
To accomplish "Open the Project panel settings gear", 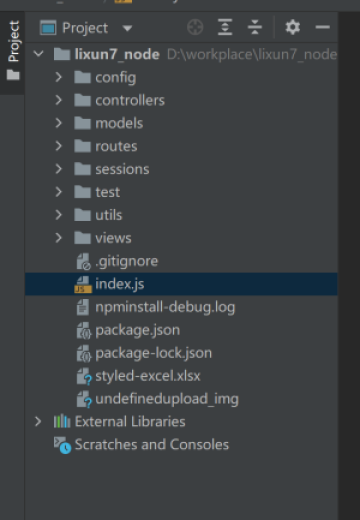I will coord(293,27).
